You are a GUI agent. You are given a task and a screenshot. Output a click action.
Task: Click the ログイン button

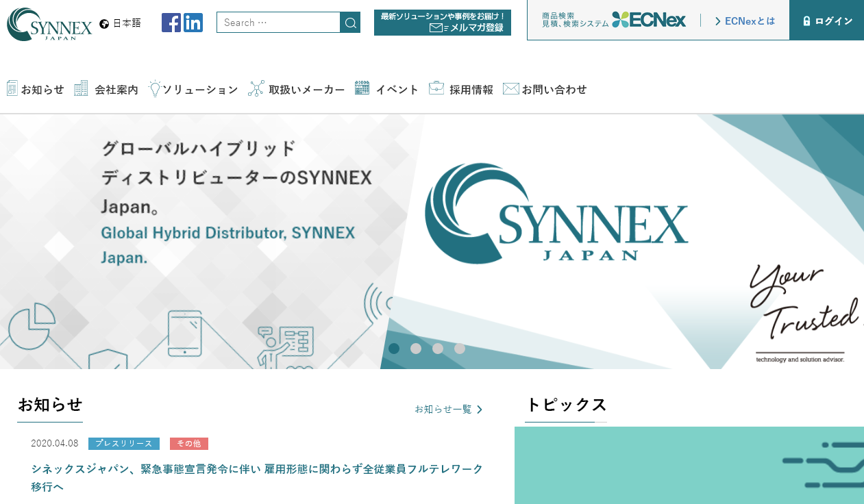[826, 21]
